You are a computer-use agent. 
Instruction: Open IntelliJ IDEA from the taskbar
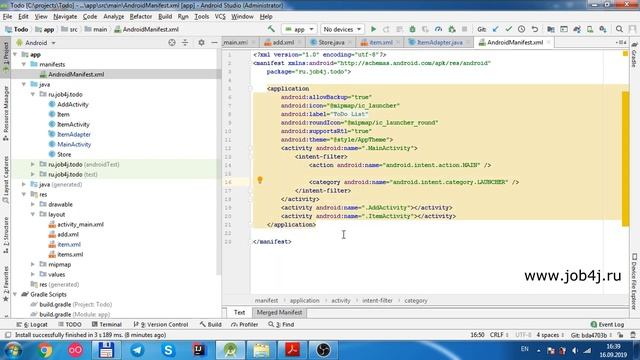[x=199, y=350]
